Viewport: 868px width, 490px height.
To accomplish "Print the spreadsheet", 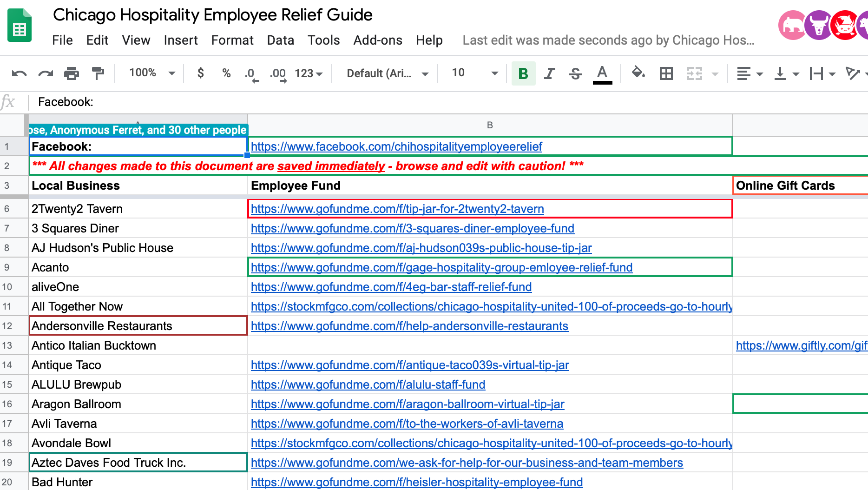I will tap(72, 73).
